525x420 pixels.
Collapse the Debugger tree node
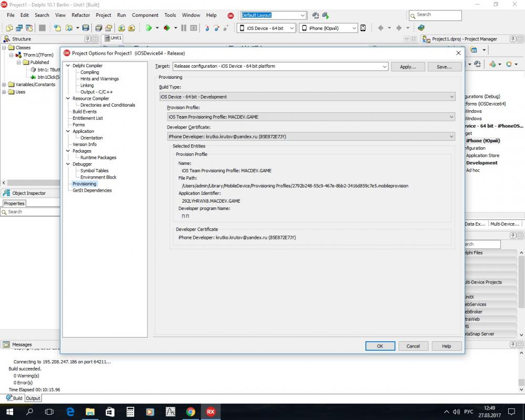(x=68, y=164)
